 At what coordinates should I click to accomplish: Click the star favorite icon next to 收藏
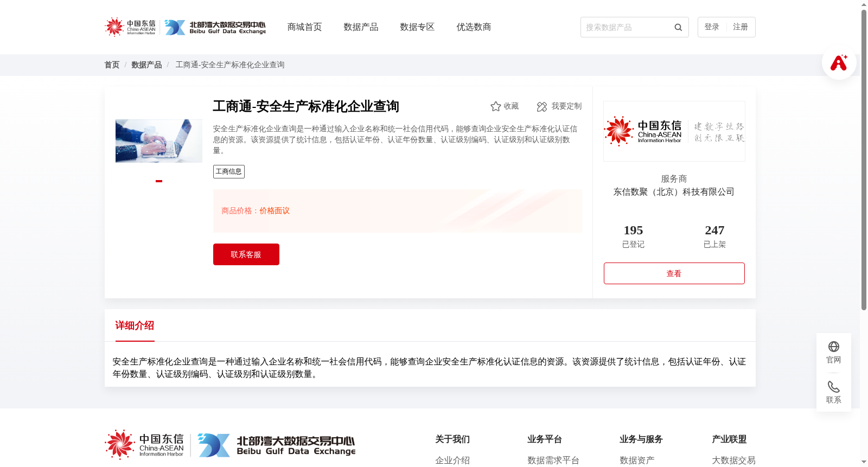pos(495,106)
